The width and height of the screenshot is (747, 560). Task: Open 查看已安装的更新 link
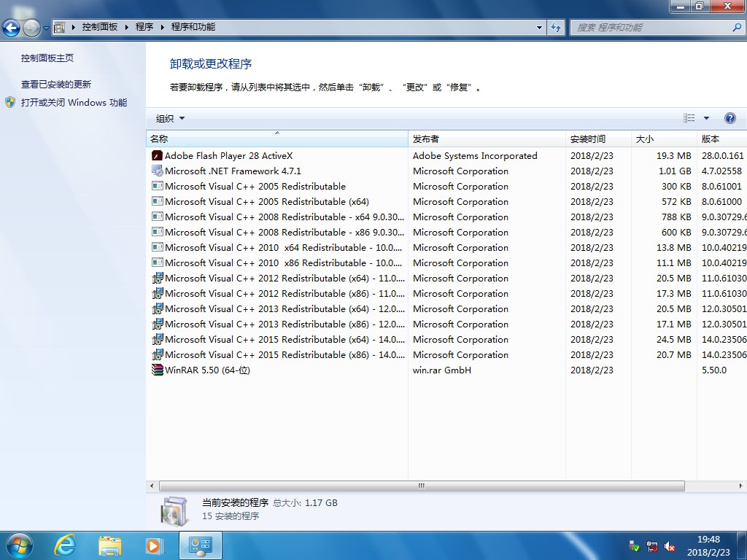(55, 85)
